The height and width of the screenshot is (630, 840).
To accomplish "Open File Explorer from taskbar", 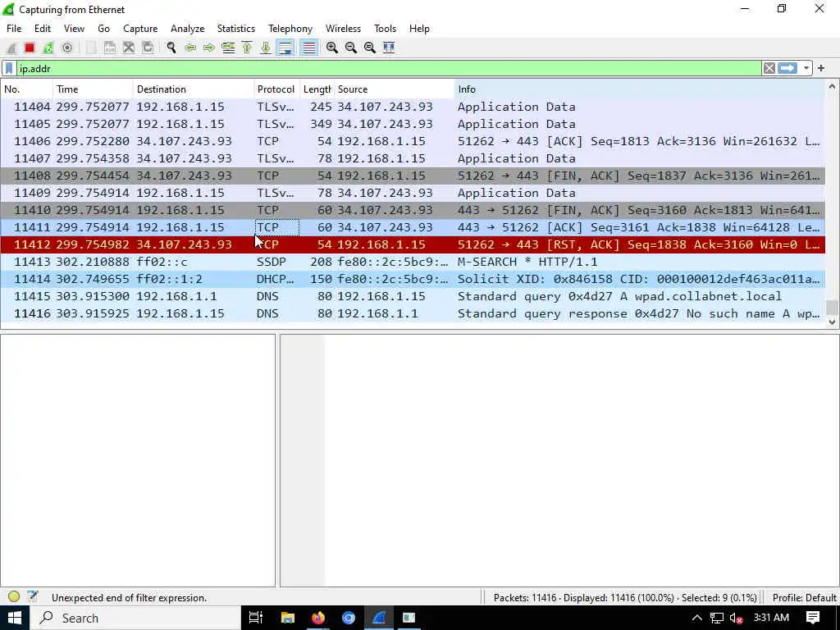I will tap(288, 618).
